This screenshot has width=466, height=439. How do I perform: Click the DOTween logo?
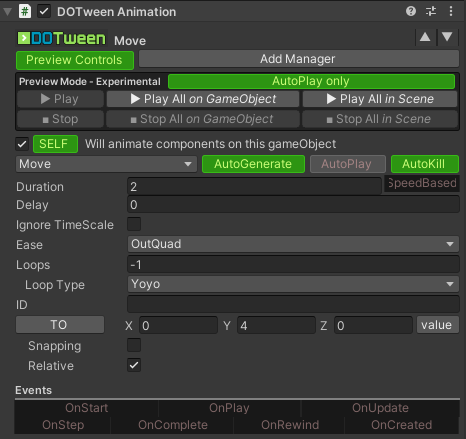point(62,38)
